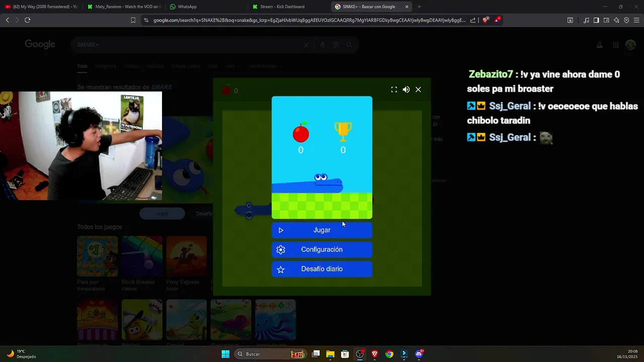This screenshot has height=362, width=644.
Task: Open the Block Breaker game thumbnail
Action: tap(142, 256)
